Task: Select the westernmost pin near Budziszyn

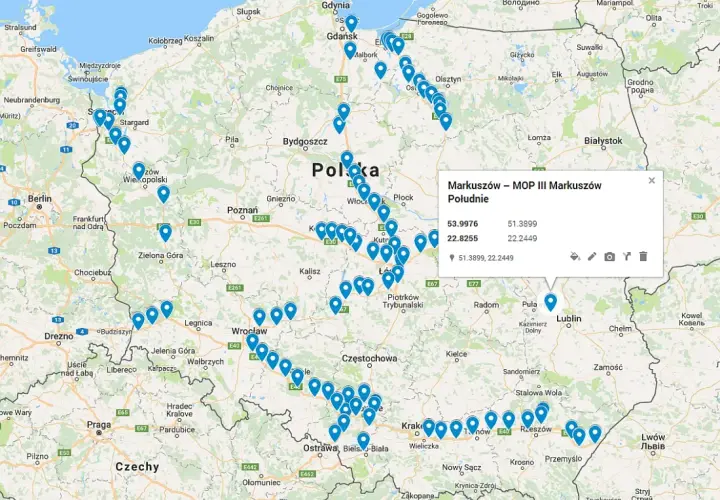Action: tap(138, 321)
